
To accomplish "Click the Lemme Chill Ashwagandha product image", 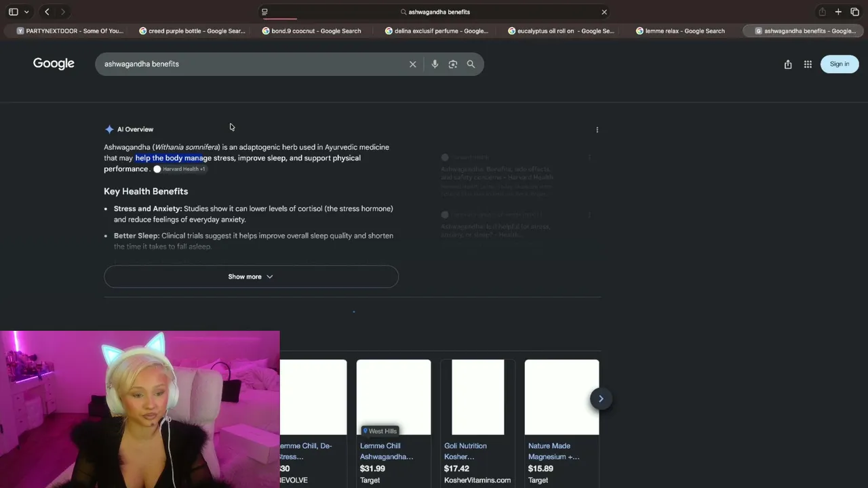I will point(394,397).
